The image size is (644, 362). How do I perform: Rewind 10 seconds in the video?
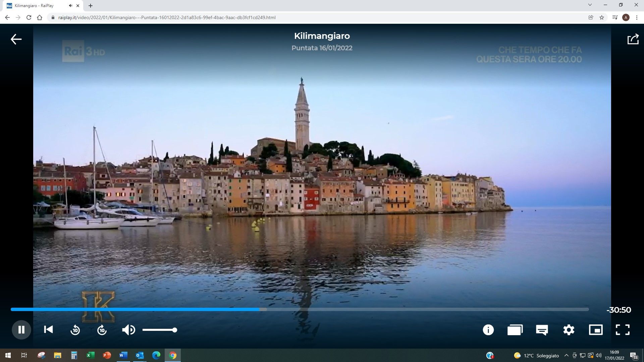point(75,330)
